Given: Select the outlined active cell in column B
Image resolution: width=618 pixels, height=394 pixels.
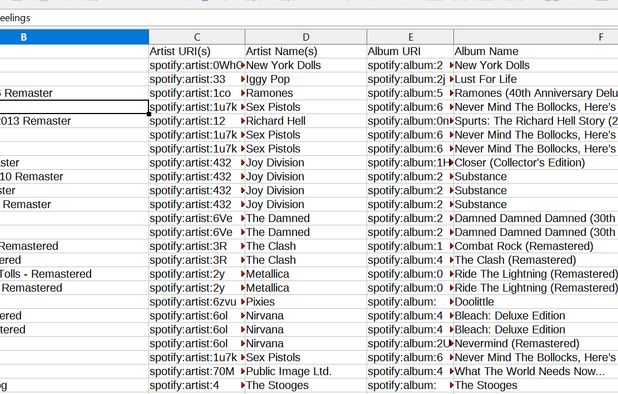Looking at the screenshot, I should coord(74,107).
